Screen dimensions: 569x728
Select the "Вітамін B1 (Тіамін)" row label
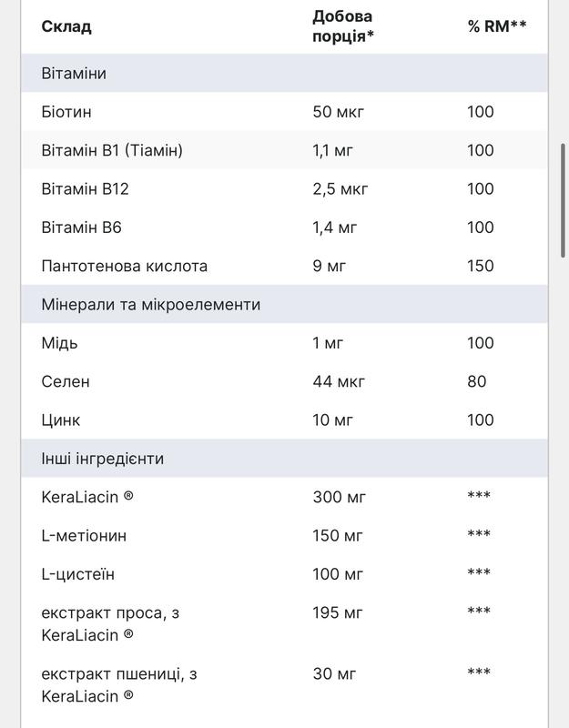112,150
